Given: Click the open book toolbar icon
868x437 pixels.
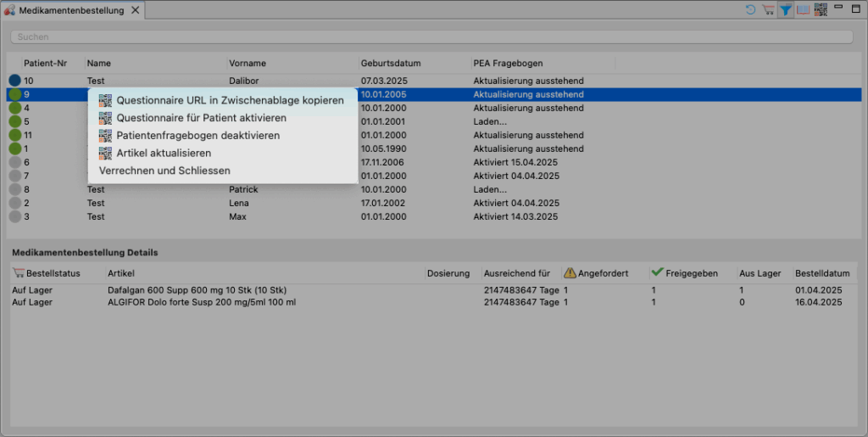Looking at the screenshot, I should 803,10.
